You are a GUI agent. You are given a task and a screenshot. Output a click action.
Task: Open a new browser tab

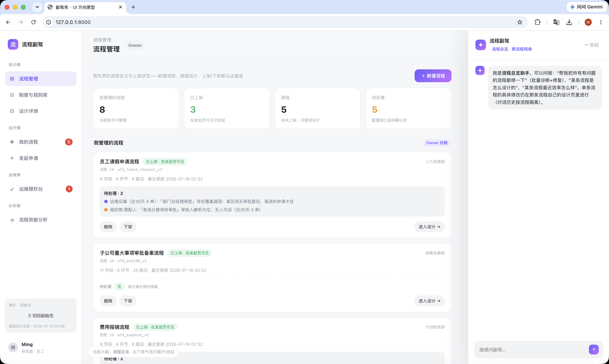point(133,7)
